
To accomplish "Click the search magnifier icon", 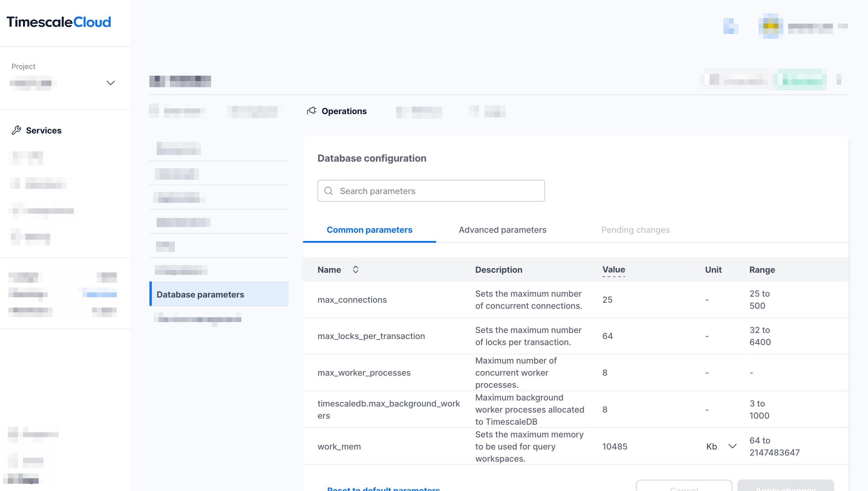I will pyautogui.click(x=328, y=191).
